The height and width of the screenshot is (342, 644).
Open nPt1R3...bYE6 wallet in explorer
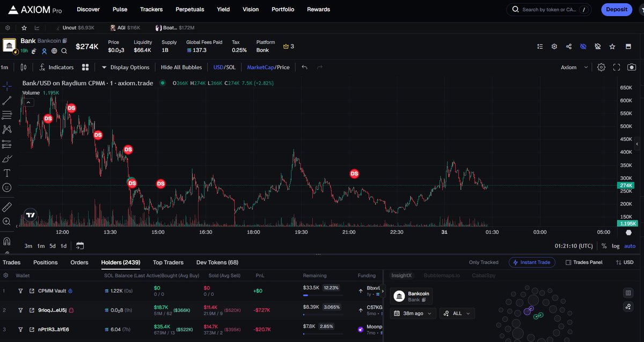32,329
